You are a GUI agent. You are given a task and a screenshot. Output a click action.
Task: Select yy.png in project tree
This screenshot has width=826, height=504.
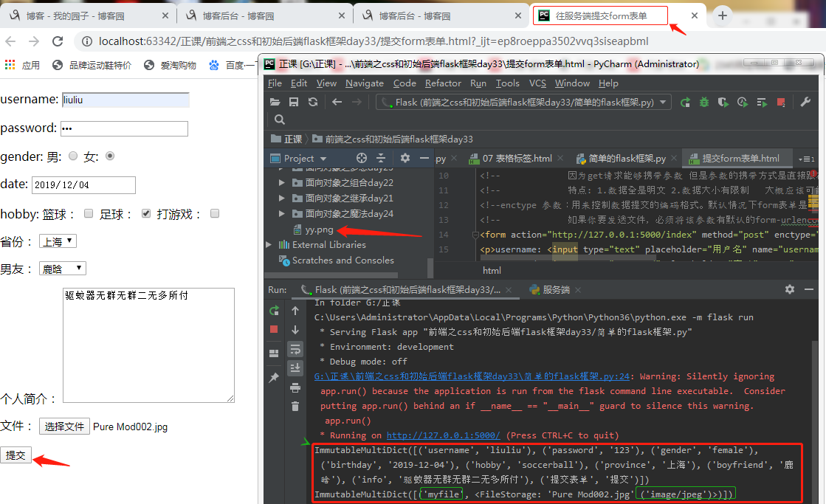point(319,229)
